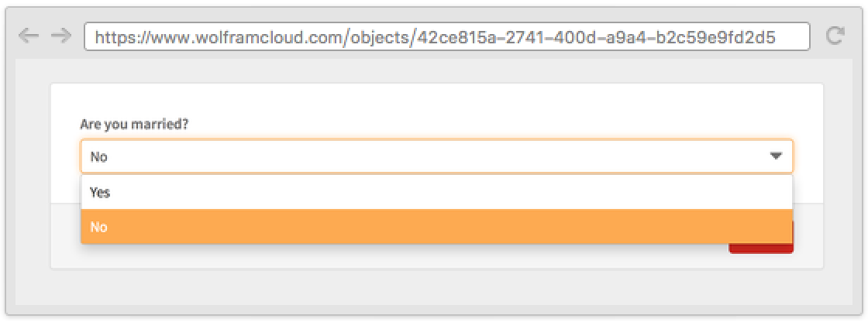
Task: Click the "Are you married?" question label
Action: click(x=134, y=124)
